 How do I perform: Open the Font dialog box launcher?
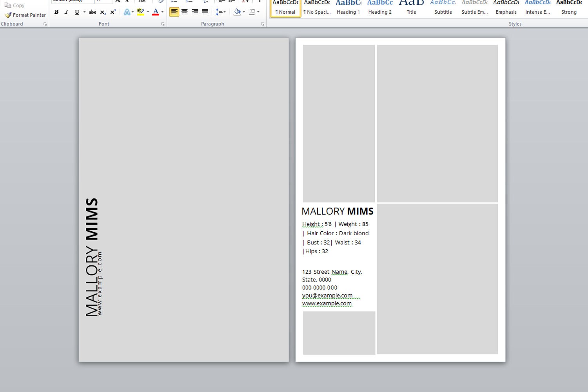pyautogui.click(x=163, y=24)
